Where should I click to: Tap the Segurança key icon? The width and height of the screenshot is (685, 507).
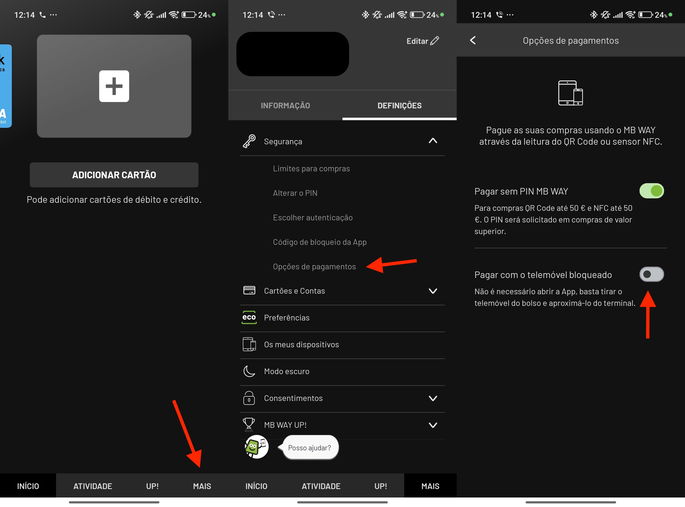point(249,141)
